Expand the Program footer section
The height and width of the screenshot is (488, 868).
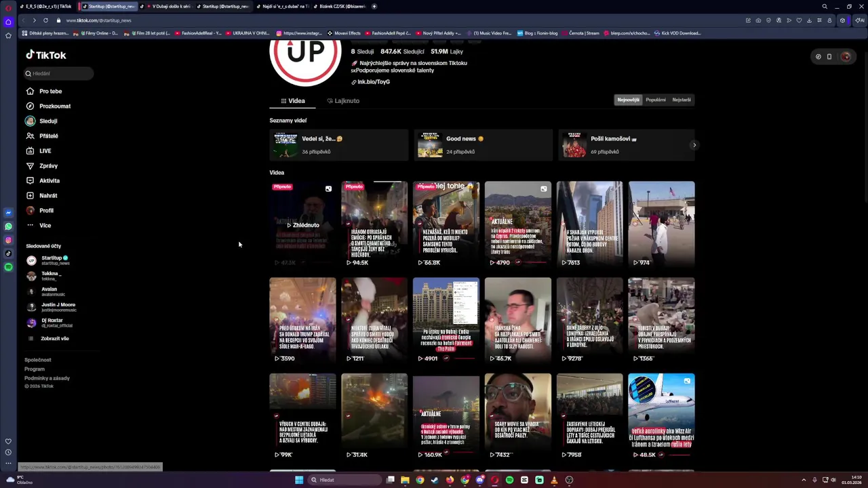click(35, 369)
